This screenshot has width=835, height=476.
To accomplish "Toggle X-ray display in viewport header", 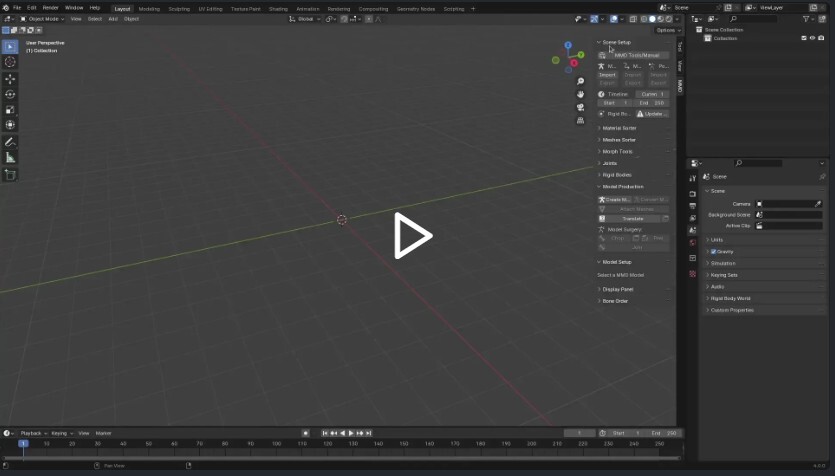I will point(633,19).
